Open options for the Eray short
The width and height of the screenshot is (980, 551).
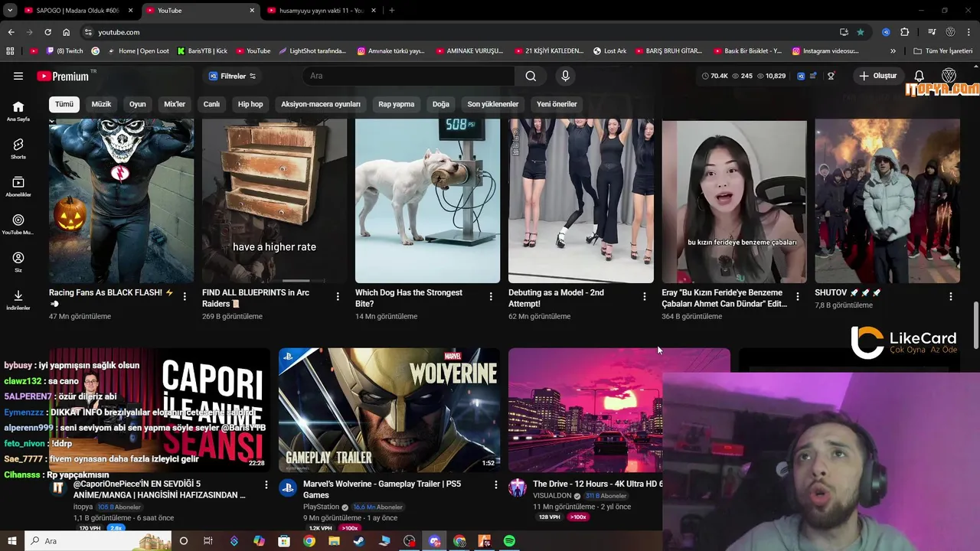(797, 296)
